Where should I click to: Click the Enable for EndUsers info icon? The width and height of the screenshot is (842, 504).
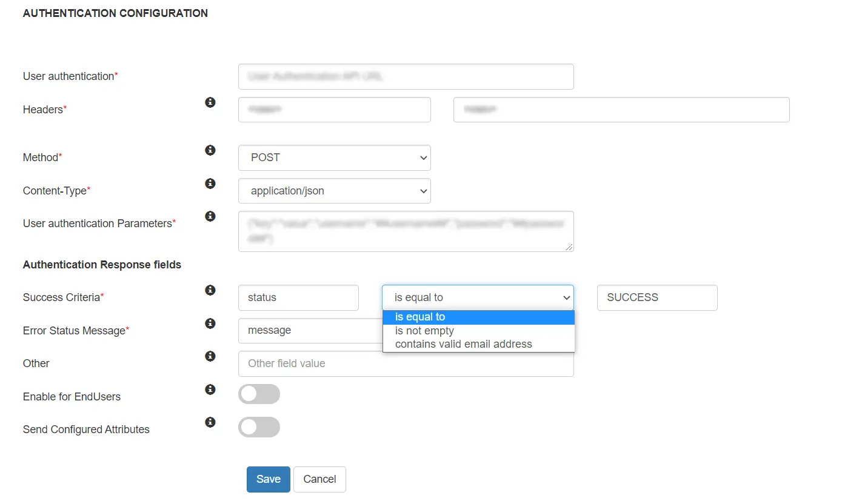pyautogui.click(x=210, y=390)
